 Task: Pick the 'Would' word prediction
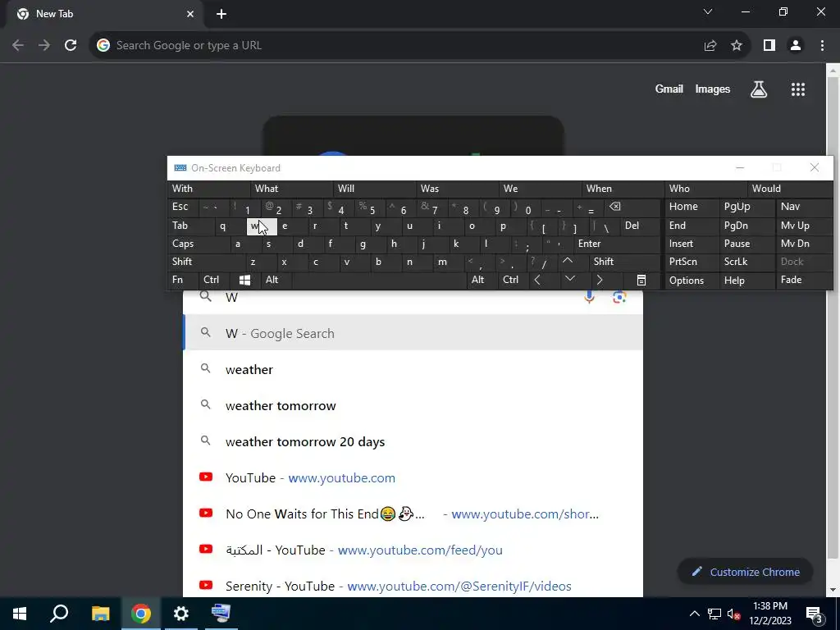(790, 189)
